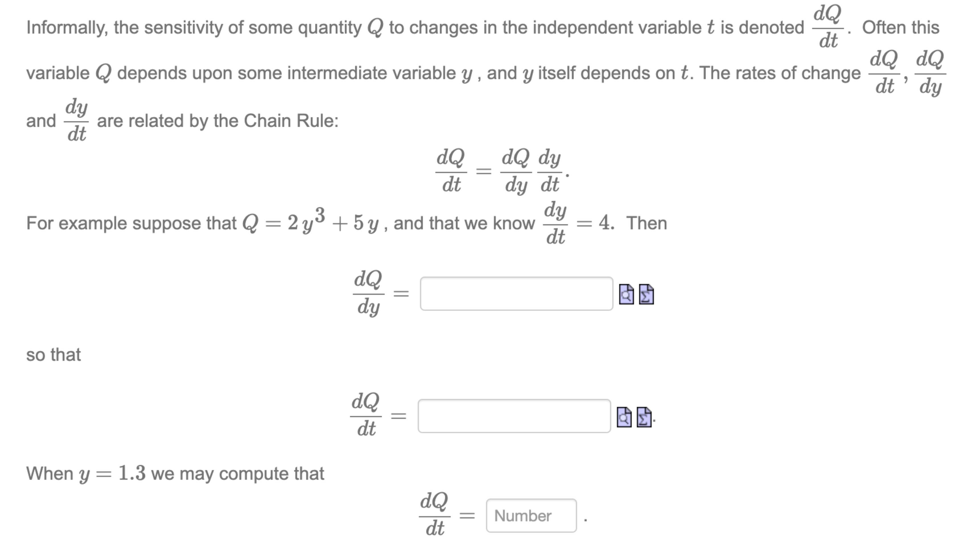Open the answer preview icon beside the dQ/dt box
980x560 pixels.
625,417
